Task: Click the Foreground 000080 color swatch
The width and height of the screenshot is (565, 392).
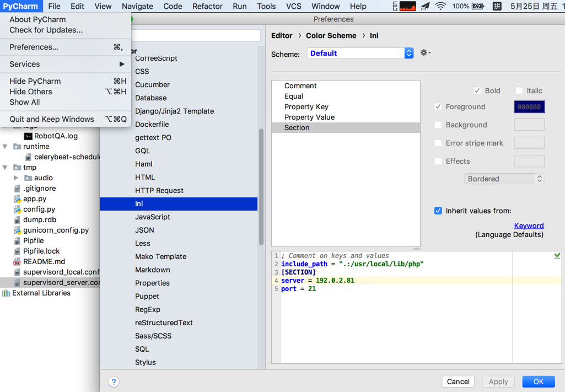Action: click(x=529, y=106)
